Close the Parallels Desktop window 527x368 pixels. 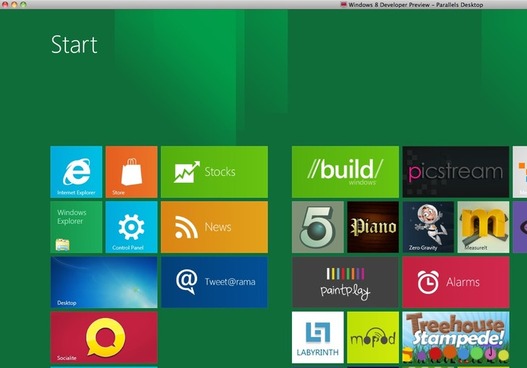click(5, 4)
